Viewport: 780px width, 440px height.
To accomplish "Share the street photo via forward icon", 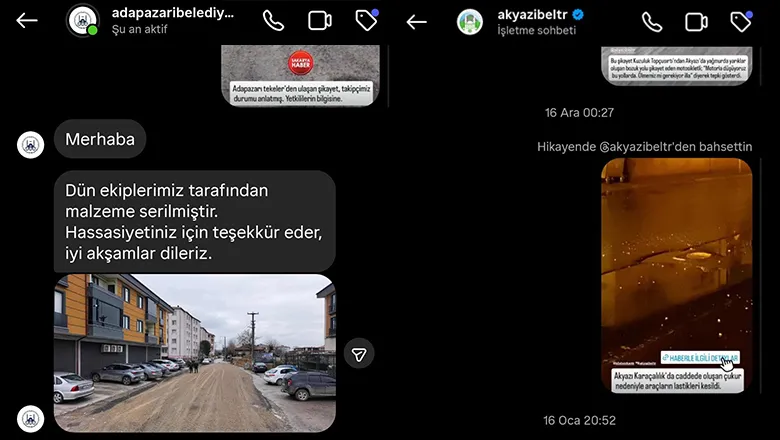I will pos(359,353).
